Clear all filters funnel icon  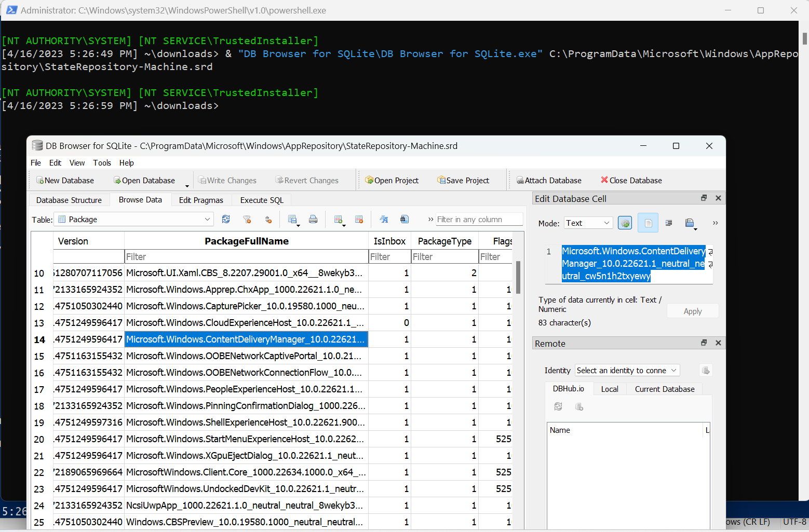point(247,219)
